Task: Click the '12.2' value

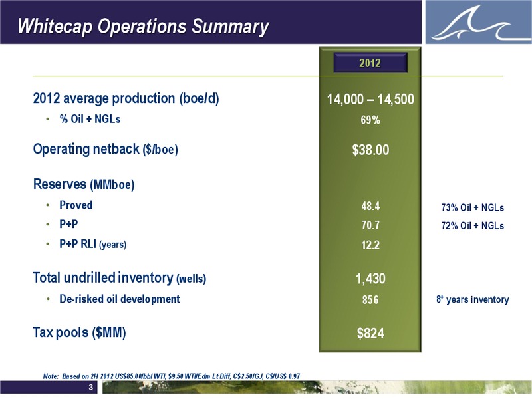Action: [x=370, y=245]
